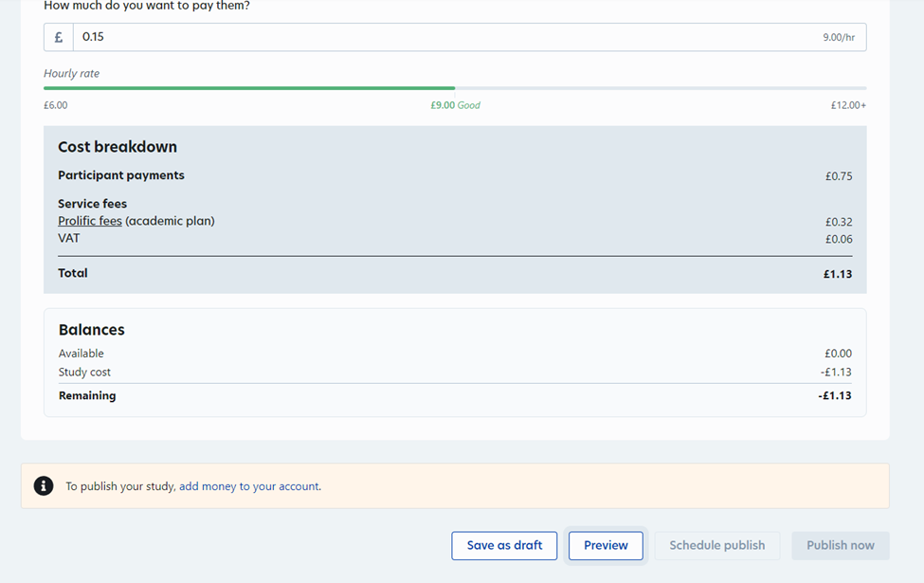Click the Available balance £0.00 value
The width and height of the screenshot is (924, 583).
pos(838,354)
